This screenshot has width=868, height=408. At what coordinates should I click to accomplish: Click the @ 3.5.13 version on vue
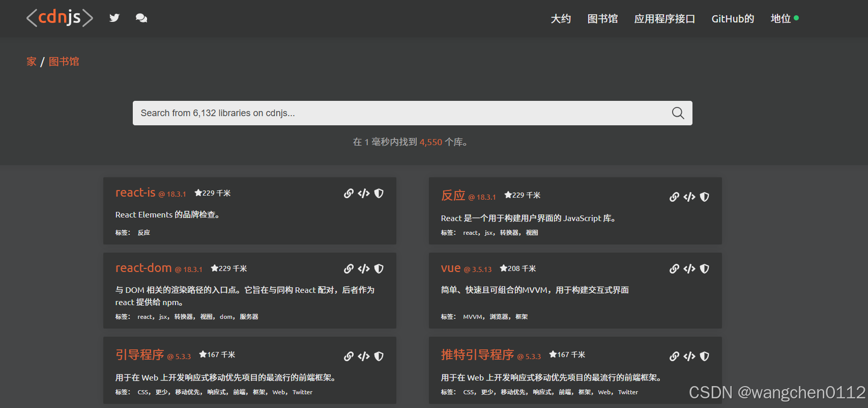[x=478, y=269]
